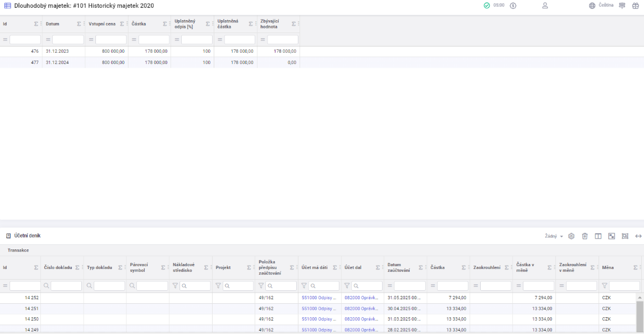Click the trash export icon in Účetní deník
The height and width of the screenshot is (334, 644).
click(x=585, y=236)
